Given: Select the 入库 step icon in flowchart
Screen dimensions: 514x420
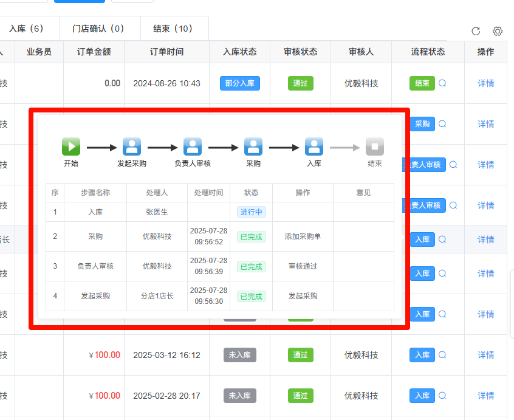Looking at the screenshot, I should coord(314,146).
